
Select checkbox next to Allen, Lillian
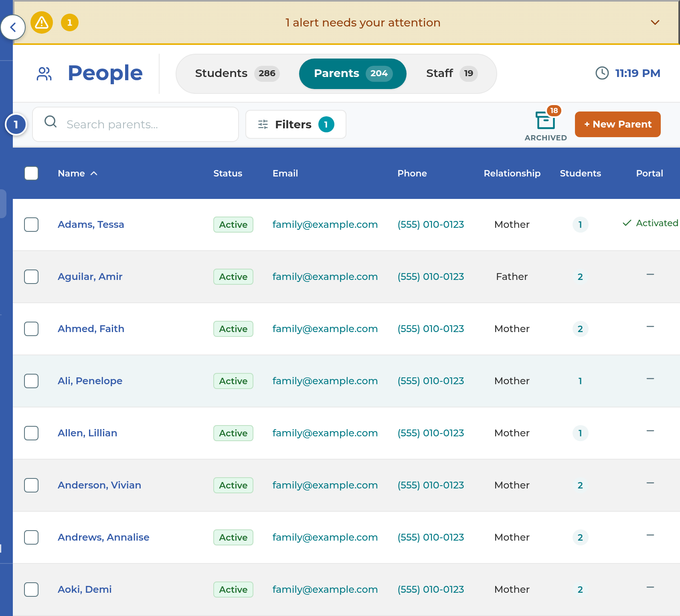pos(31,433)
